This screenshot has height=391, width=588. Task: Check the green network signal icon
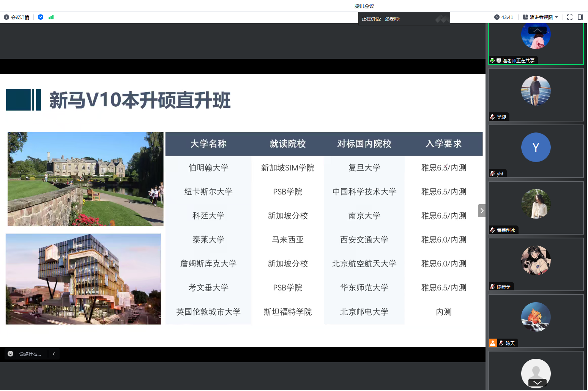(51, 17)
